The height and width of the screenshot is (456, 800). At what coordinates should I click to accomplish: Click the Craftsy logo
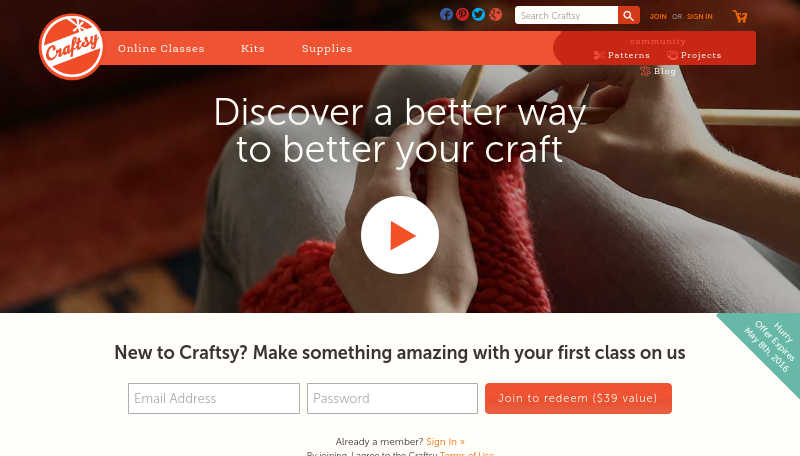point(71,47)
